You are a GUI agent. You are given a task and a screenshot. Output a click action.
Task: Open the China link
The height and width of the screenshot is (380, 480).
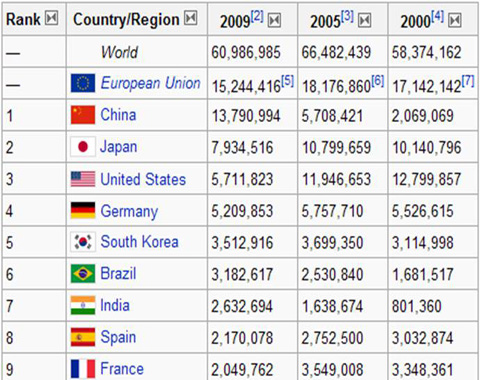coord(118,115)
